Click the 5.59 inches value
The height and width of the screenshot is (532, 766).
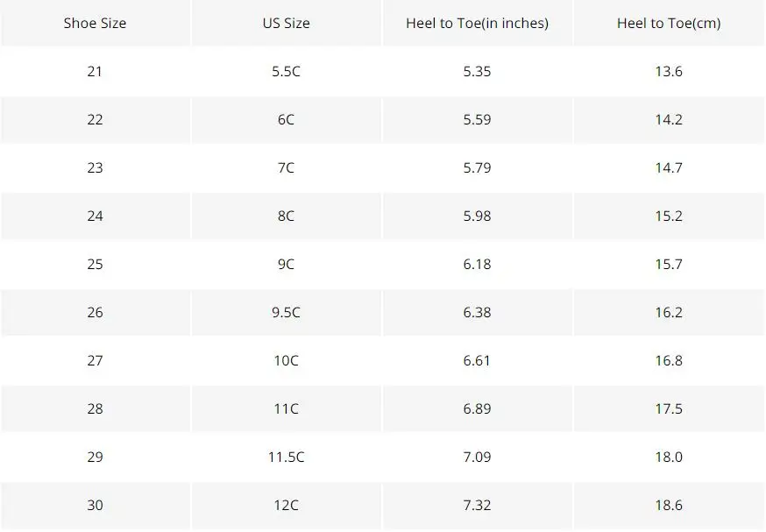pos(478,120)
